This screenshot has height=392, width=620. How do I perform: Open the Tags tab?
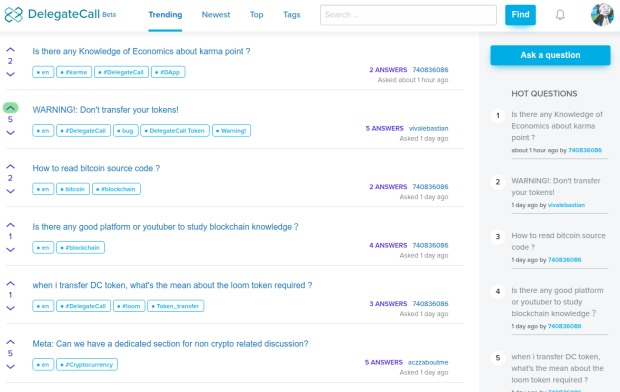[291, 15]
